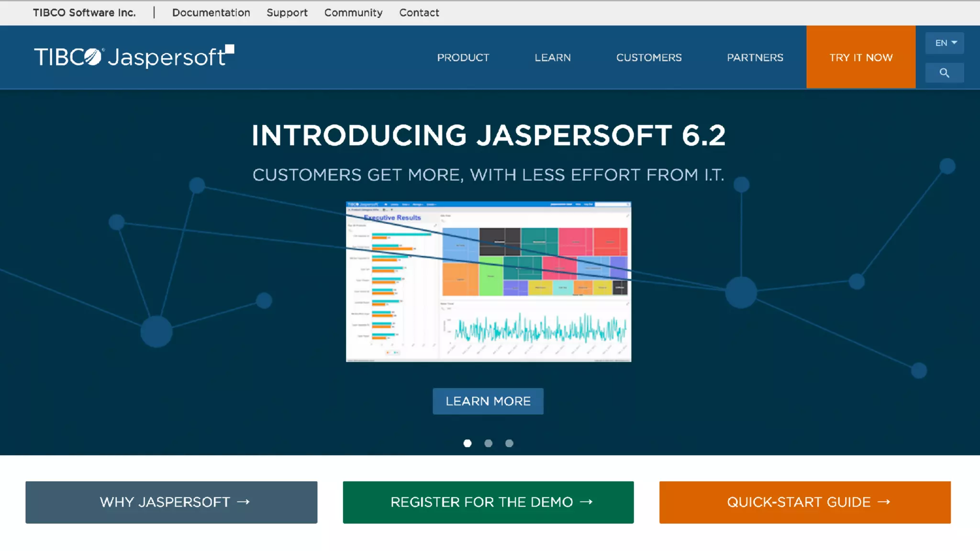The height and width of the screenshot is (551, 980).
Task: Open the CUSTOMERS menu
Action: [x=648, y=57]
